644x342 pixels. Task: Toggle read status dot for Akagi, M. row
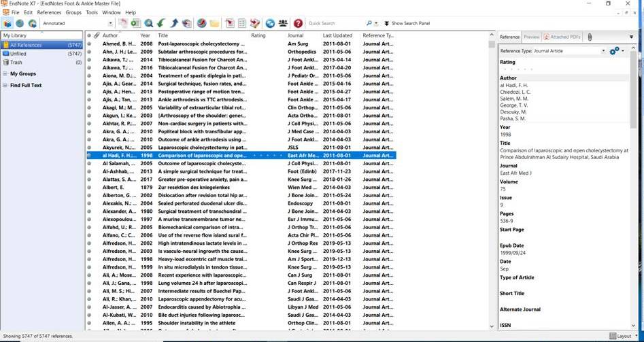coord(89,107)
